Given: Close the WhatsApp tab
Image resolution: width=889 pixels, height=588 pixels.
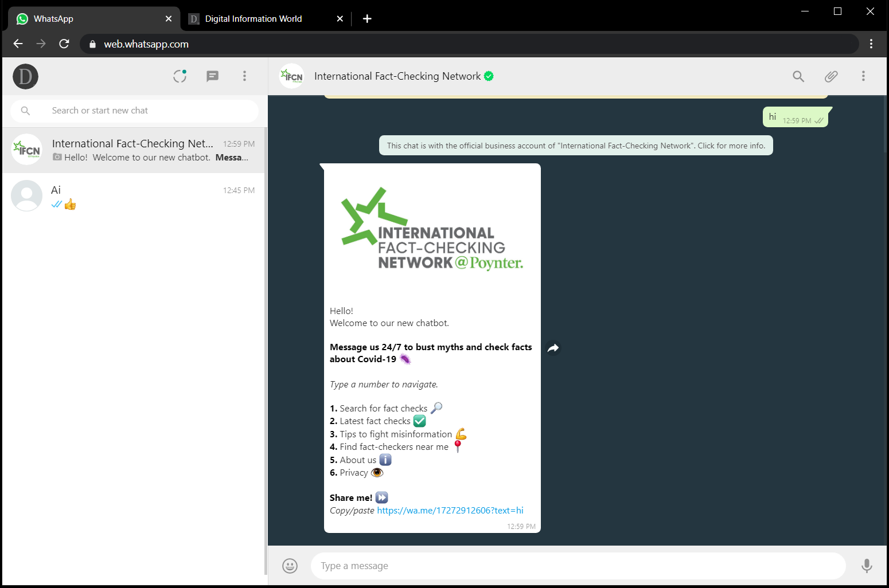Looking at the screenshot, I should pos(169,19).
